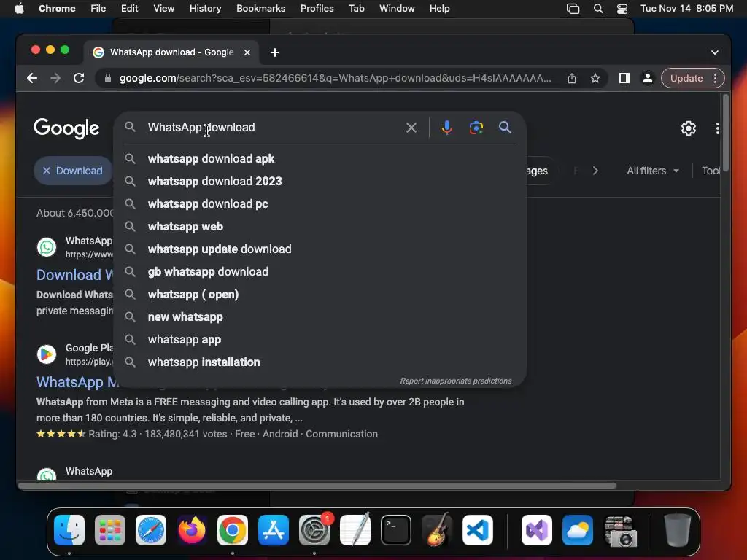This screenshot has height=560, width=747.
Task: Select suggestion whatsapp ( open)
Action: (x=320, y=295)
